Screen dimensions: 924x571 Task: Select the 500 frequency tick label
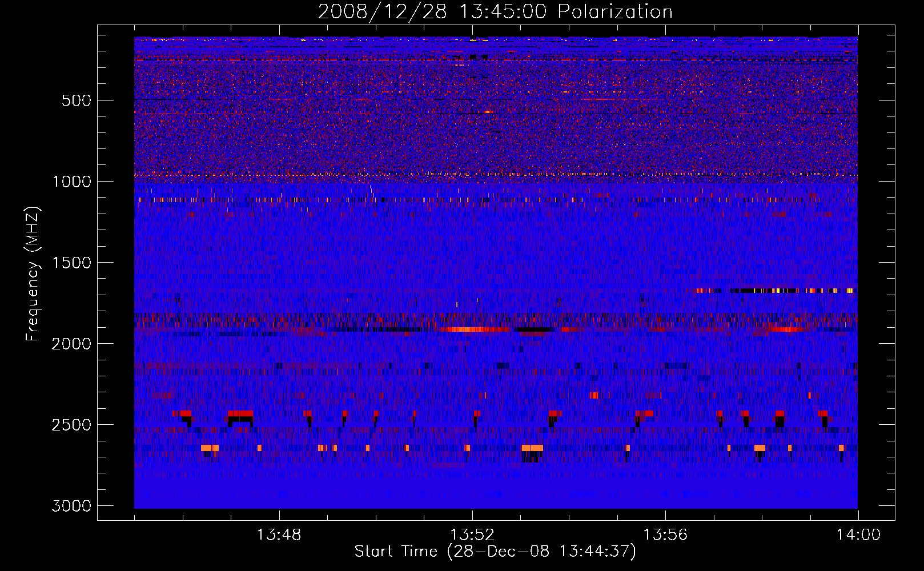[x=77, y=100]
